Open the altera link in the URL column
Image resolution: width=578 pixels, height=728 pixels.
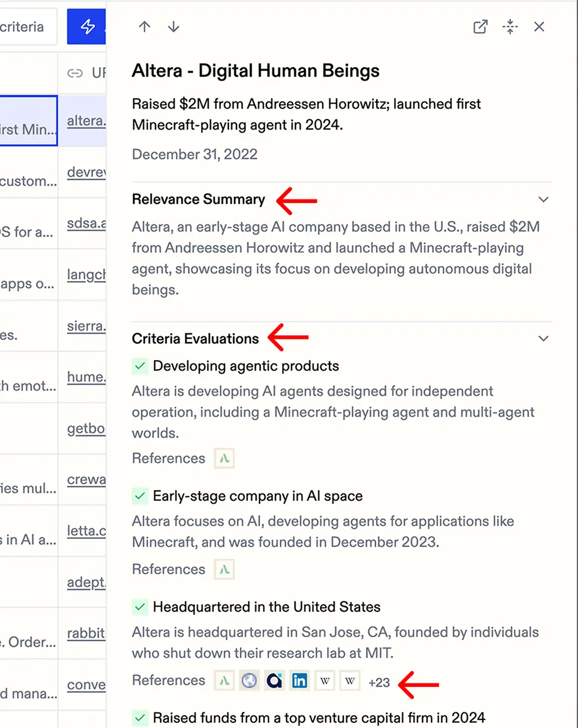click(x=86, y=121)
